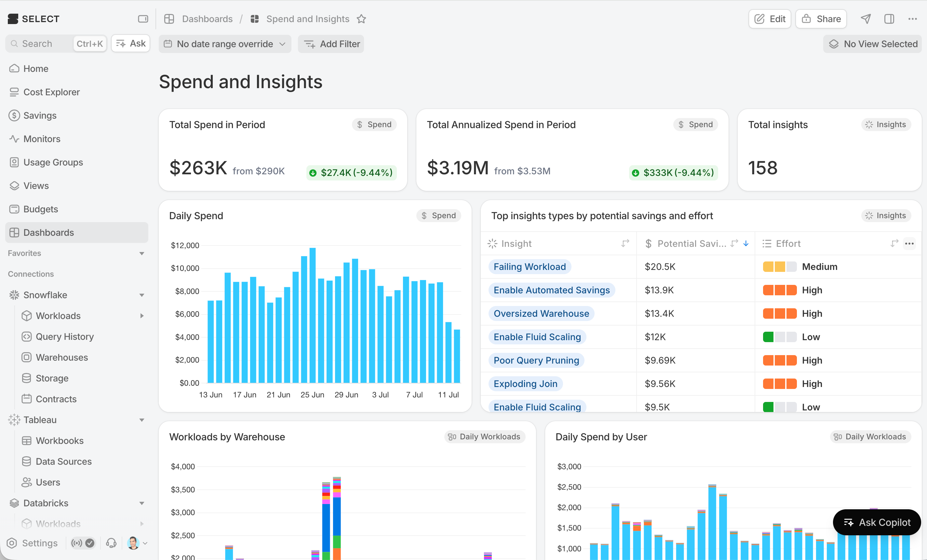Toggle Potential Savings sort arrow
Viewport: 927px width, 560px height.
point(746,244)
